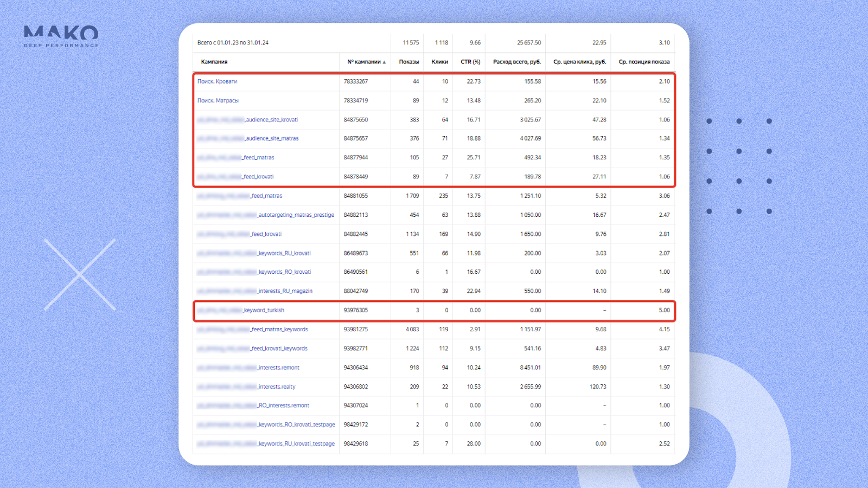Click the spend value 8 451.01
This screenshot has height=488, width=868.
click(x=531, y=368)
